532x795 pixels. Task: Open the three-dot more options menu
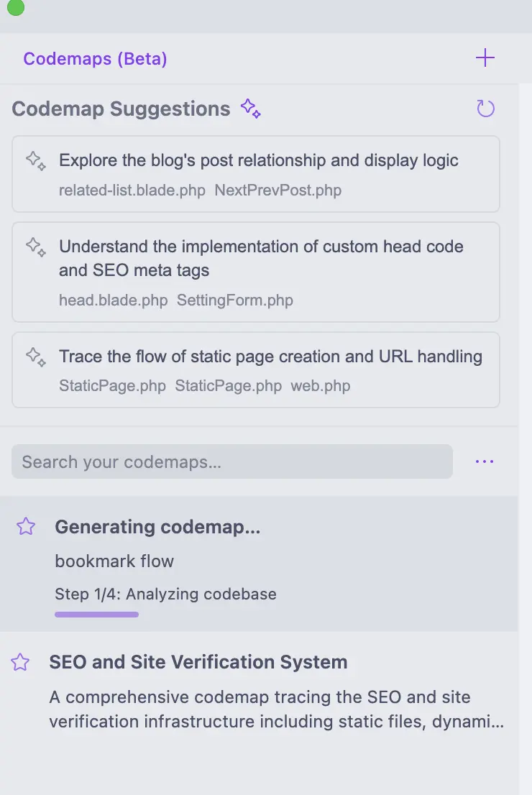click(485, 461)
